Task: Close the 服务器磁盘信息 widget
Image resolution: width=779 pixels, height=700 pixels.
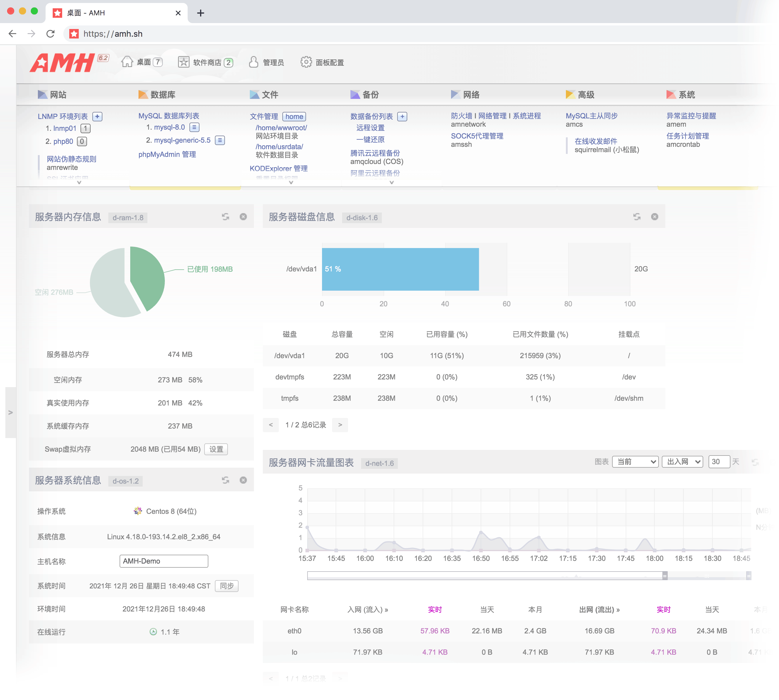Action: [655, 217]
